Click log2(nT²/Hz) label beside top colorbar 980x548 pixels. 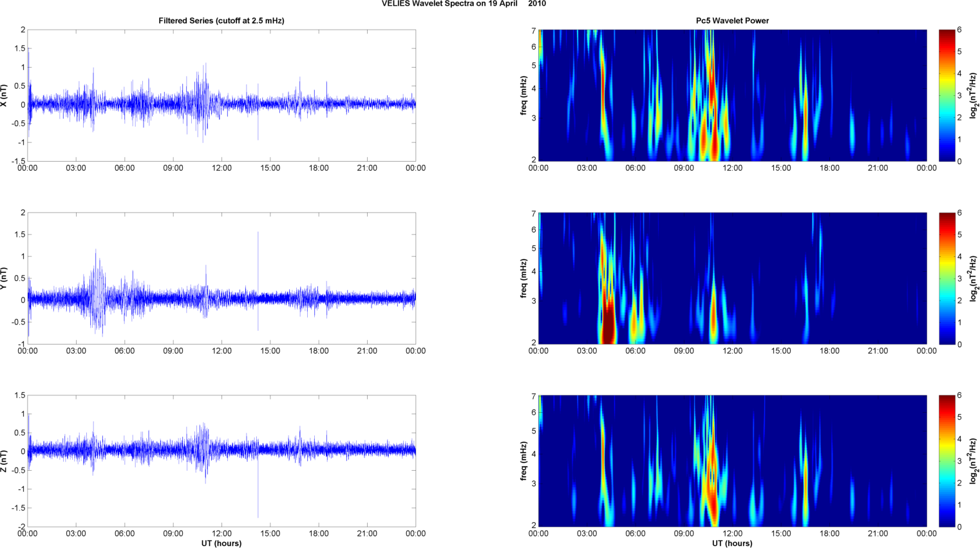click(x=974, y=95)
